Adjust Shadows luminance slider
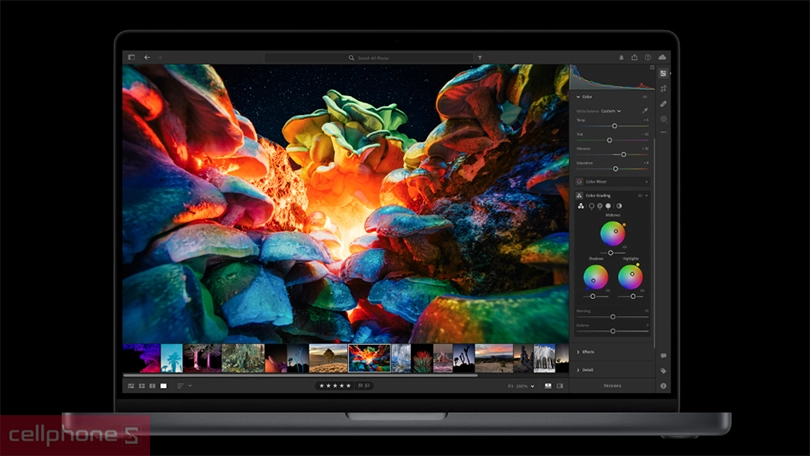 click(593, 296)
